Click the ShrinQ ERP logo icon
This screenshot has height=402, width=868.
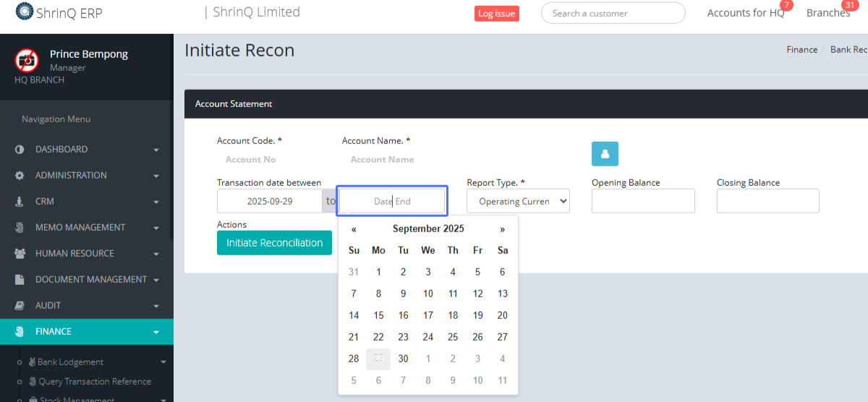point(24,12)
